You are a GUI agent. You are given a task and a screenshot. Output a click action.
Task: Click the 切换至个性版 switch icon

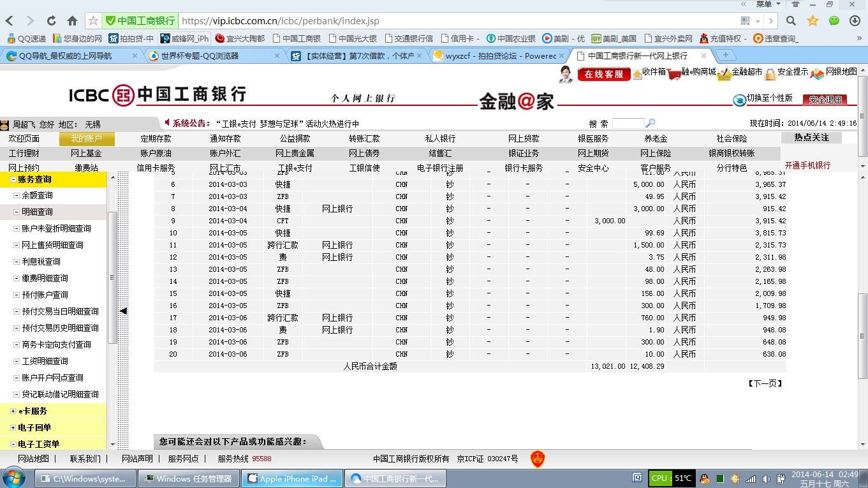coord(739,100)
